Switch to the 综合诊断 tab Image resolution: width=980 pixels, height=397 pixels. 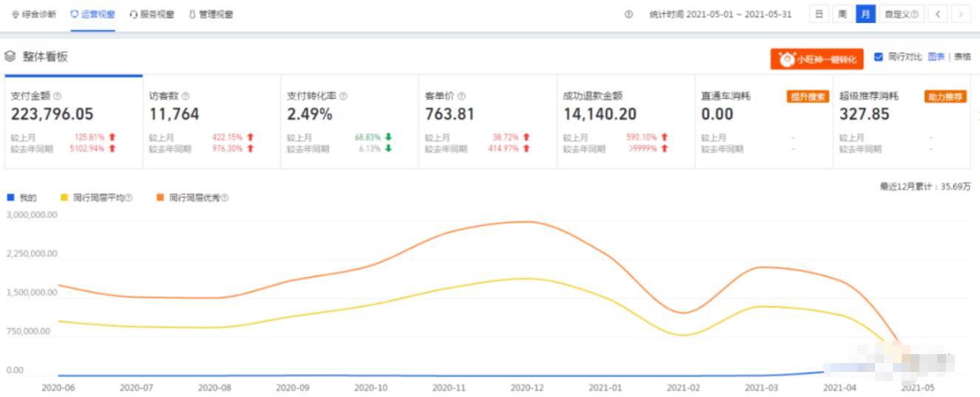pyautogui.click(x=34, y=14)
